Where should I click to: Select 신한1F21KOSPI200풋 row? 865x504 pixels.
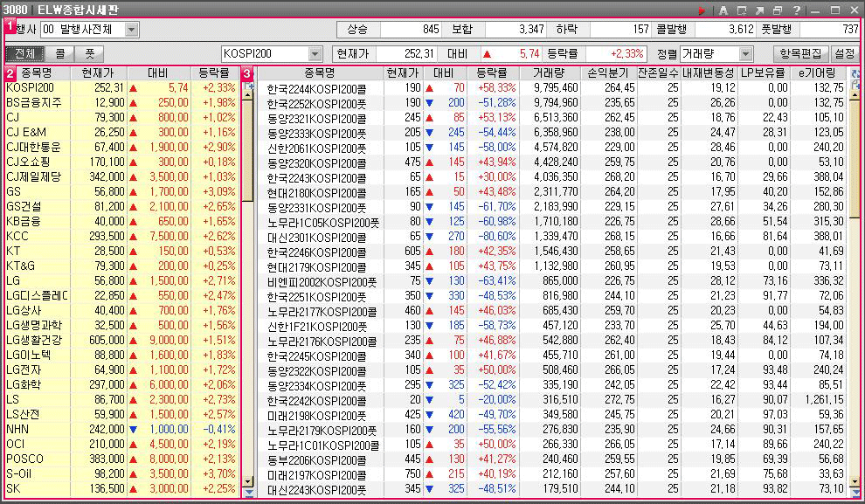(x=551, y=325)
